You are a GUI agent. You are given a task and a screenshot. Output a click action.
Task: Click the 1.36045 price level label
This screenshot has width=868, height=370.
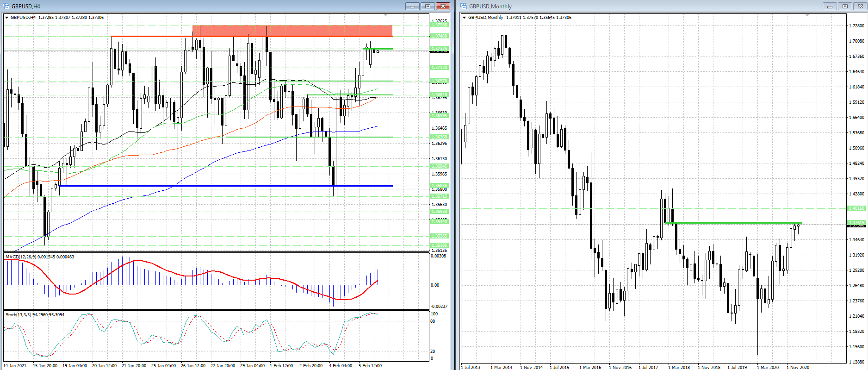click(439, 166)
